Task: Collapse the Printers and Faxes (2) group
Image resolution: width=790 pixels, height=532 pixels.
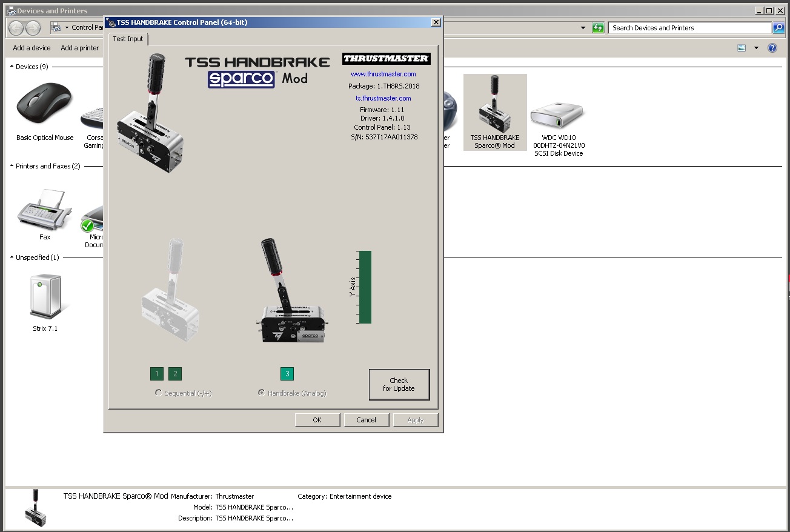Action: click(12, 166)
